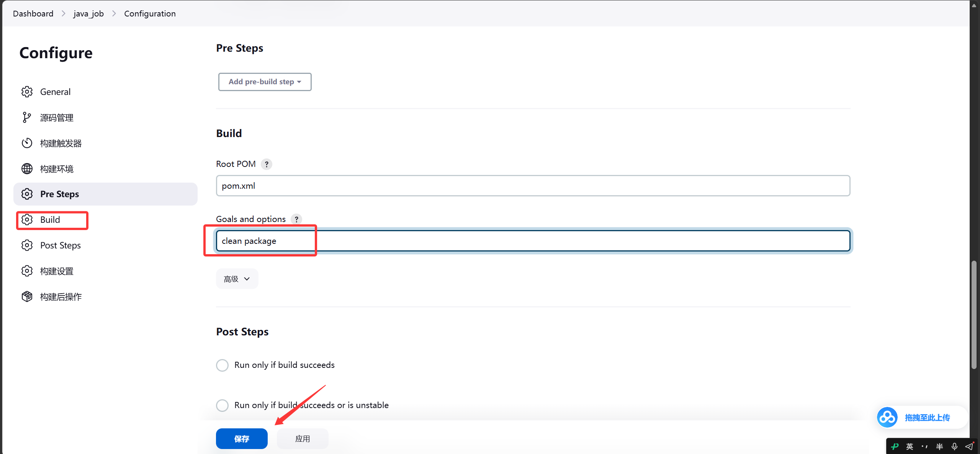Expand the 高级 advanced options
The height and width of the screenshot is (454, 980).
[237, 279]
